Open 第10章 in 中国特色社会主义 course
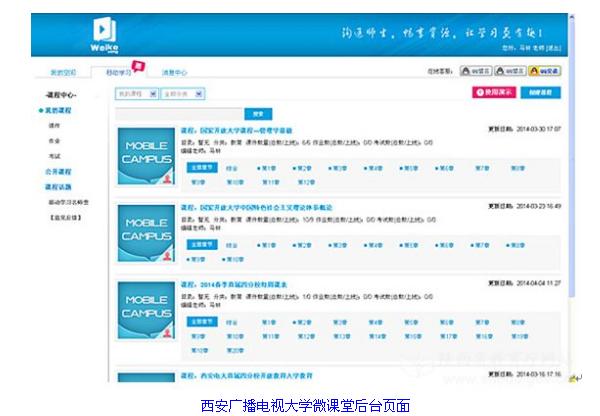 point(233,259)
